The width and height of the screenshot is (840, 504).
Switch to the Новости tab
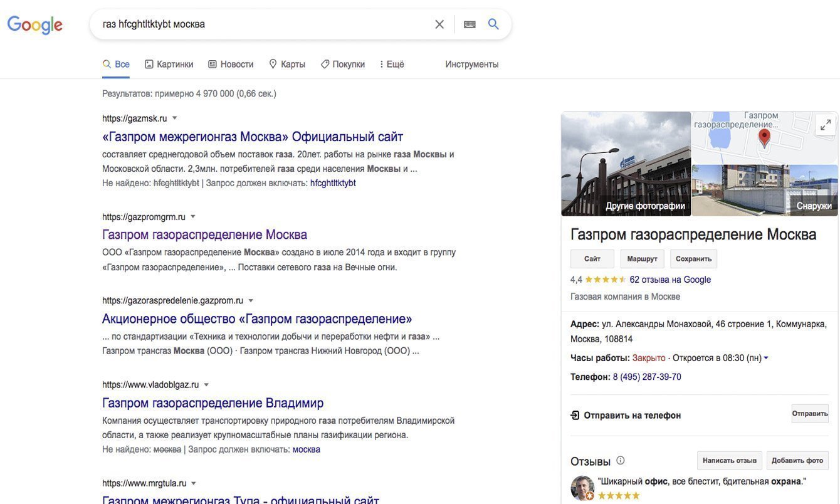click(x=231, y=64)
